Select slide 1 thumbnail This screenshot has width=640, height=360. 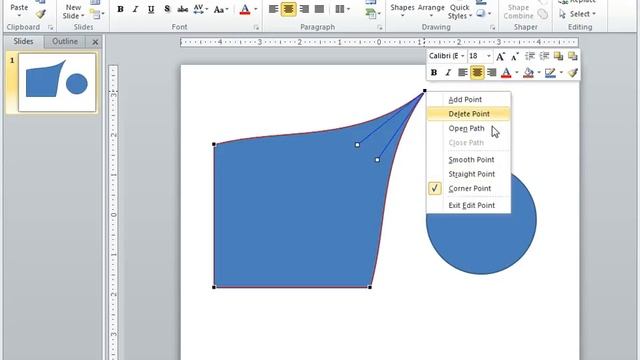click(57, 82)
